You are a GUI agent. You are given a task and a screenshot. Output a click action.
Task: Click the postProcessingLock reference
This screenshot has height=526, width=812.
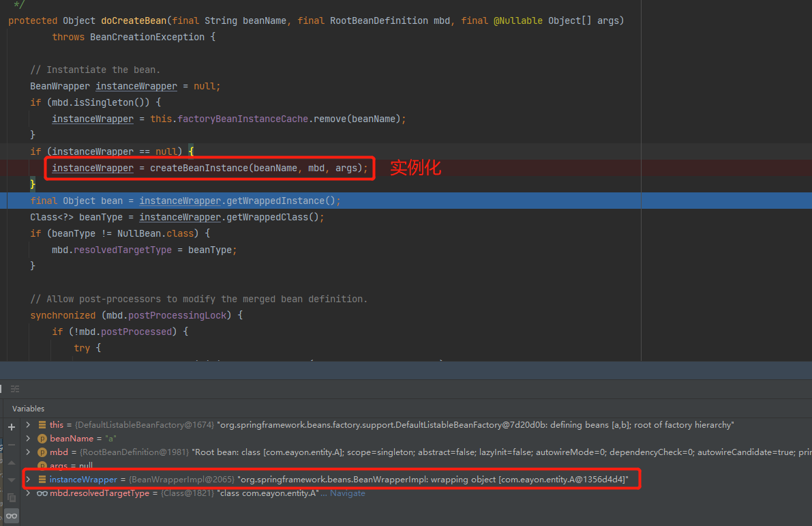[177, 315]
